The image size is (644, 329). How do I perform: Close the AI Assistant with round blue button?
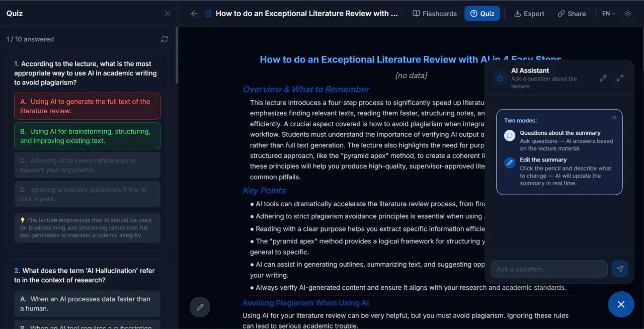[621, 304]
